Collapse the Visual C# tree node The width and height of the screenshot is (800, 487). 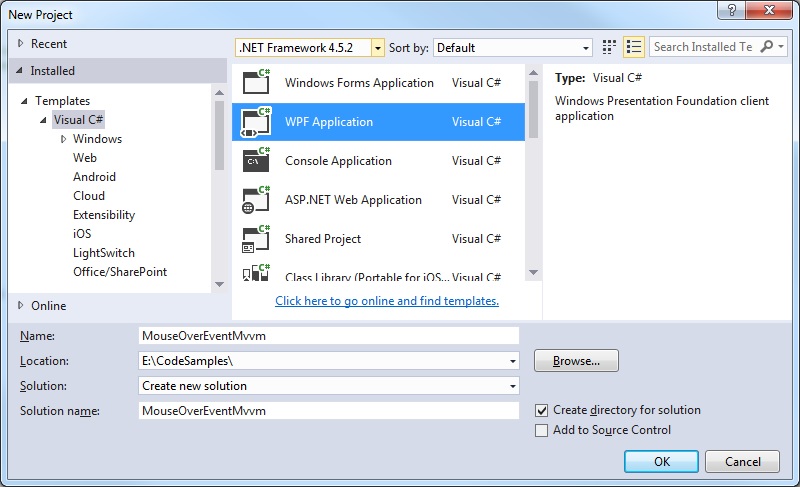click(43, 120)
